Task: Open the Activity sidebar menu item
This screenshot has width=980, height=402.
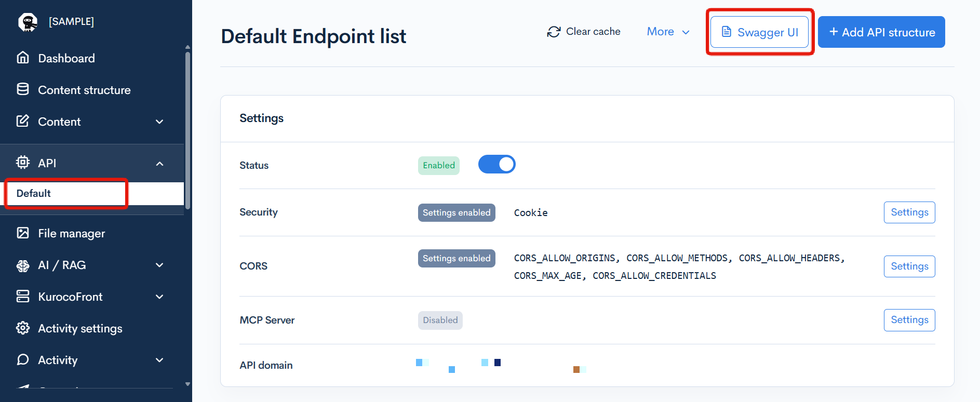Action: pos(58,360)
